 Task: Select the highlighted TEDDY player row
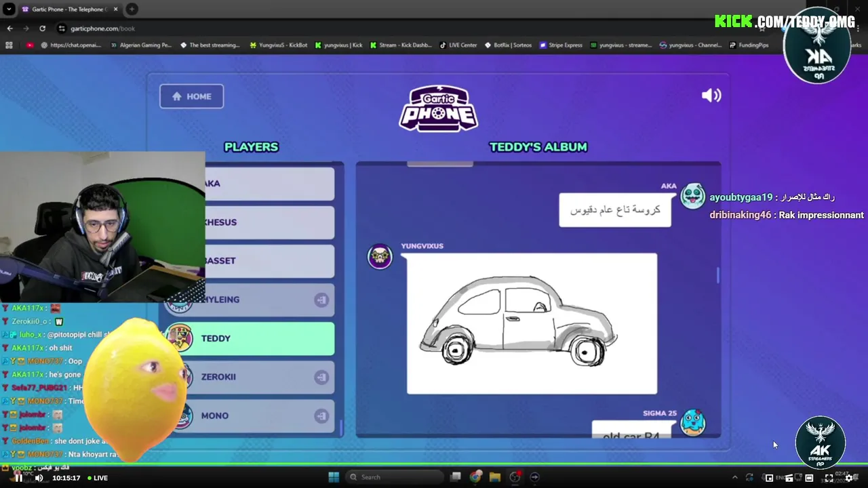tap(250, 338)
